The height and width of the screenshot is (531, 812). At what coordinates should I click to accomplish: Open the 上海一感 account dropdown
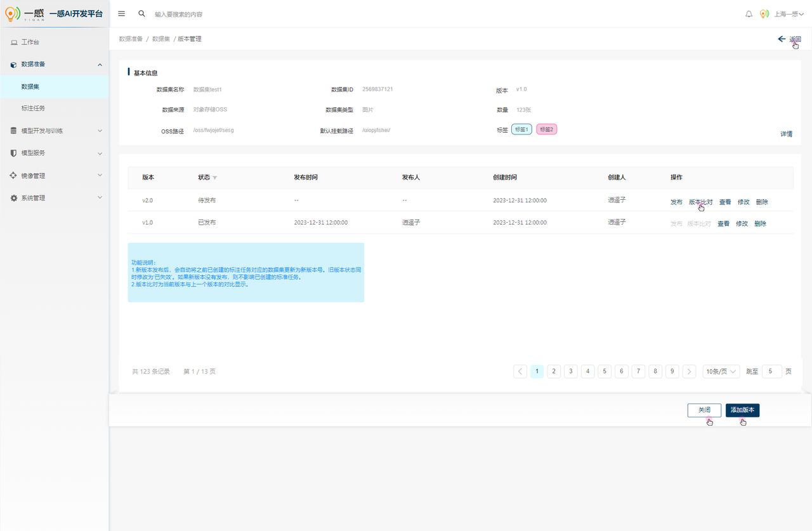(789, 14)
